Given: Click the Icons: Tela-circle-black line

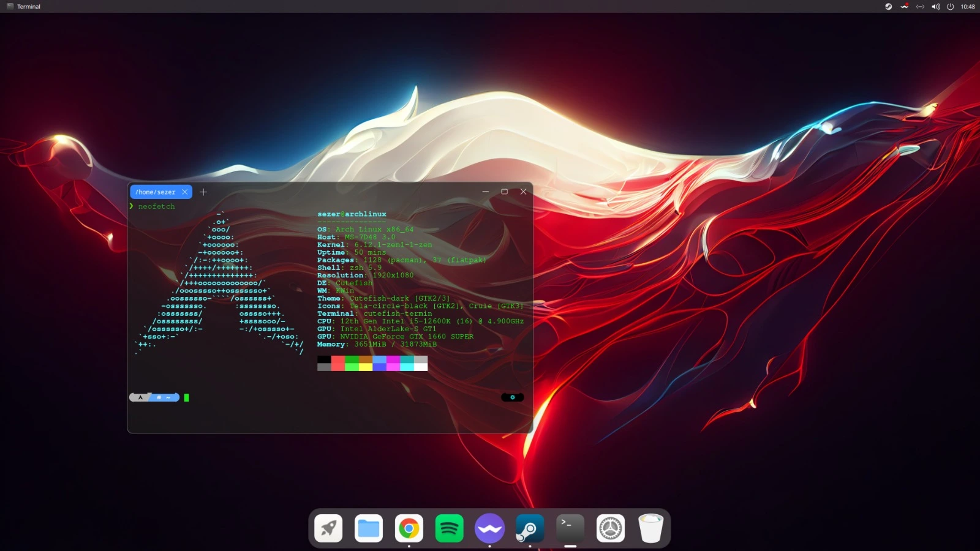Looking at the screenshot, I should [x=421, y=306].
